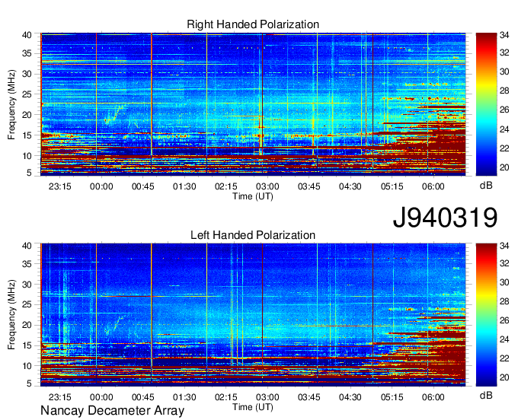Click "25" frequency tick of Right Handed plot
Image resolution: width=518 pixels, height=420 pixels.
click(x=27, y=94)
